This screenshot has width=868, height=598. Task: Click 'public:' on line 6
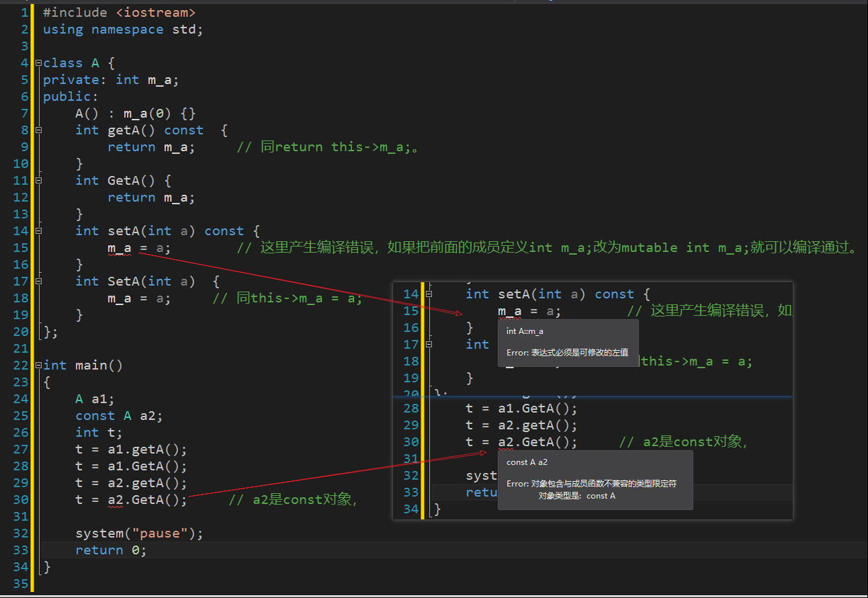pos(71,96)
